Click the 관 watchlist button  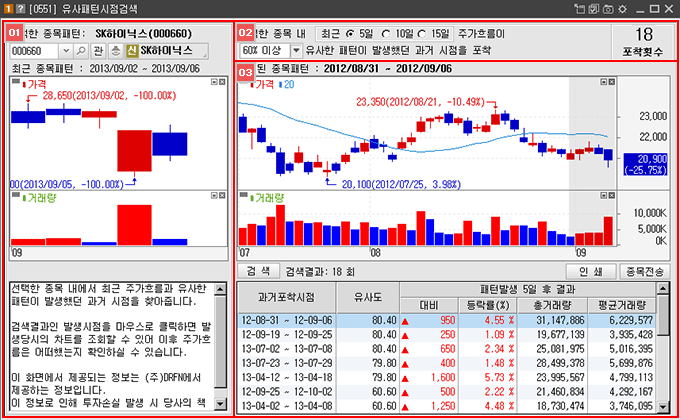pyautogui.click(x=98, y=51)
